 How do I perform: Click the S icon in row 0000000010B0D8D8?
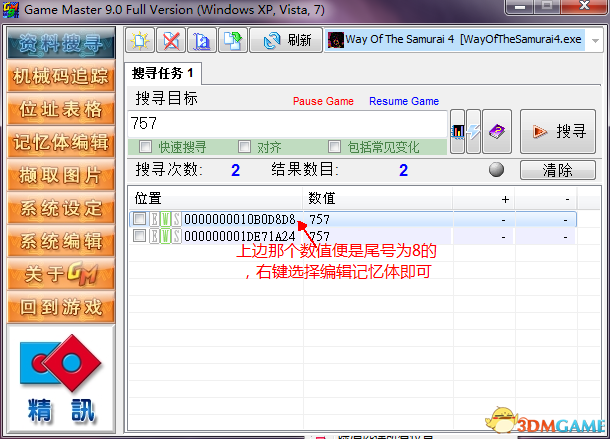[x=176, y=219]
